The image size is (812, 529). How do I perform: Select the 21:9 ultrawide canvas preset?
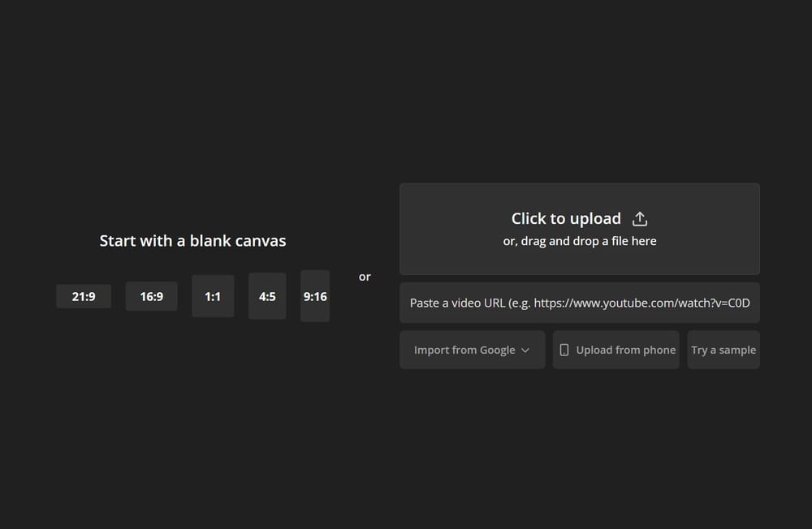coord(83,296)
